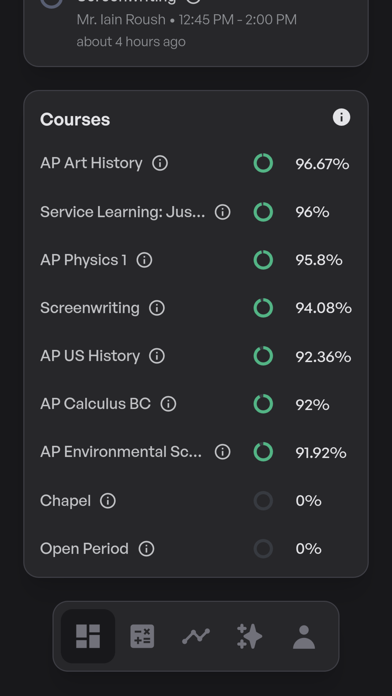Show info for AP Art History
Image resolution: width=392 pixels, height=696 pixels.
tap(160, 163)
